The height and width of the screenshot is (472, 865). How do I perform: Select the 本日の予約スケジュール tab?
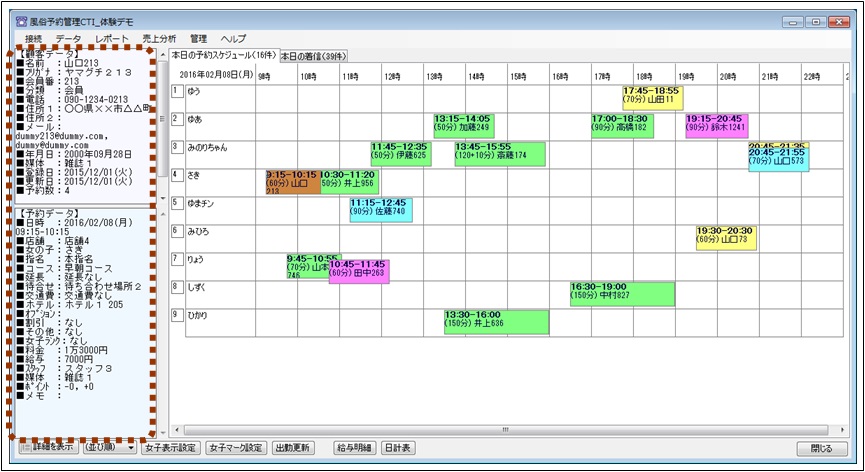pos(223,56)
